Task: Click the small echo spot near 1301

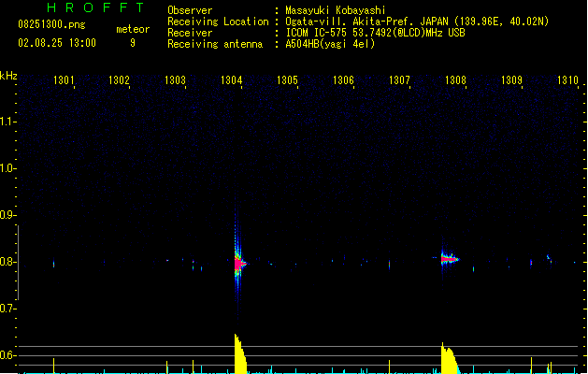Action: [x=53, y=264]
